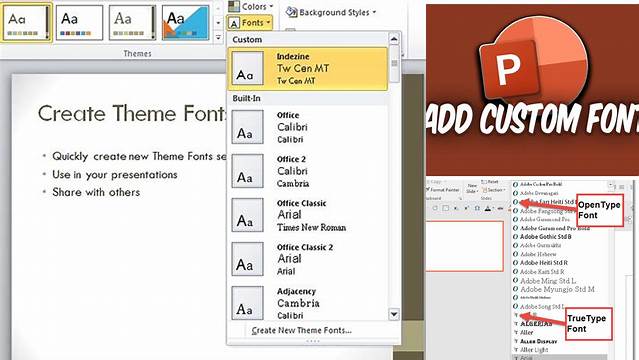This screenshot has height=360, width=639.
Task: Click the Indezine font preview icon
Action: [x=248, y=68]
